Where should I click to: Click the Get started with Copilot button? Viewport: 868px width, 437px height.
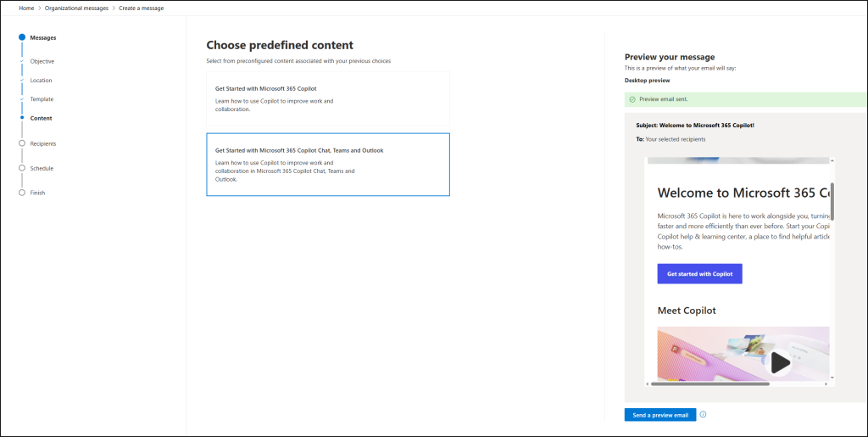699,274
